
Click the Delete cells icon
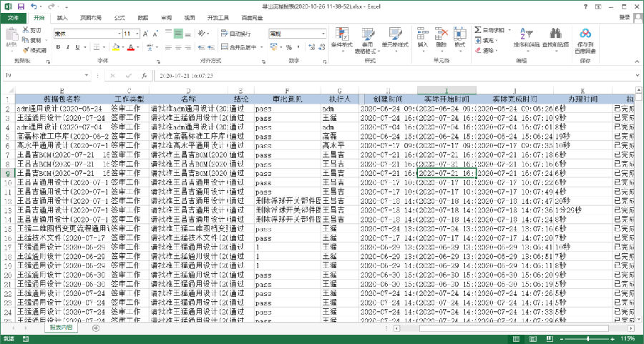pyautogui.click(x=441, y=34)
